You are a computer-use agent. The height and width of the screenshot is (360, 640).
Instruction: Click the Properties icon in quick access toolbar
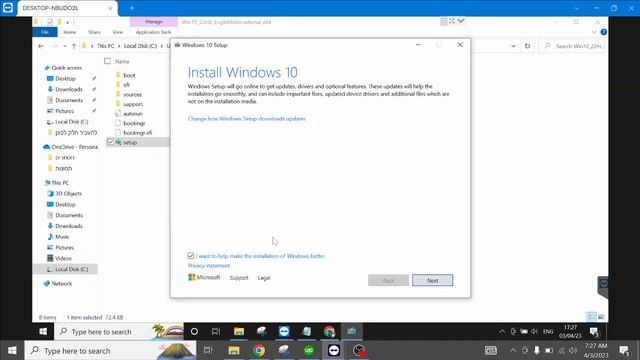pos(50,22)
